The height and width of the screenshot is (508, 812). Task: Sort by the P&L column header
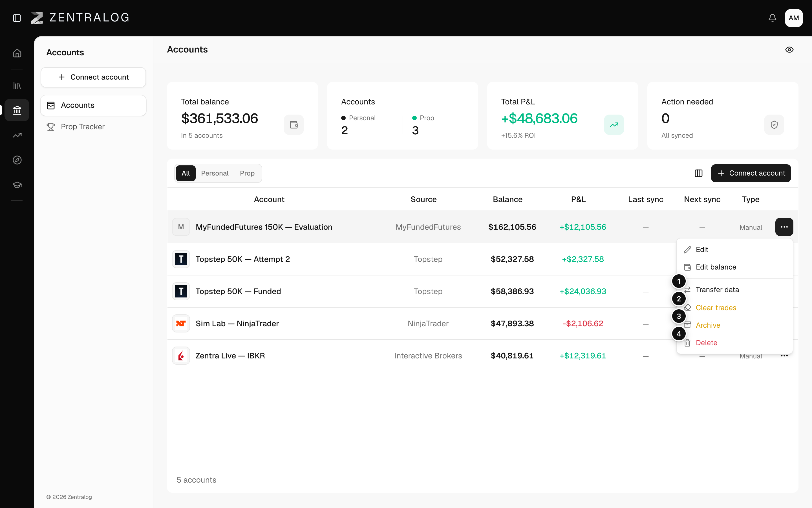tap(578, 199)
